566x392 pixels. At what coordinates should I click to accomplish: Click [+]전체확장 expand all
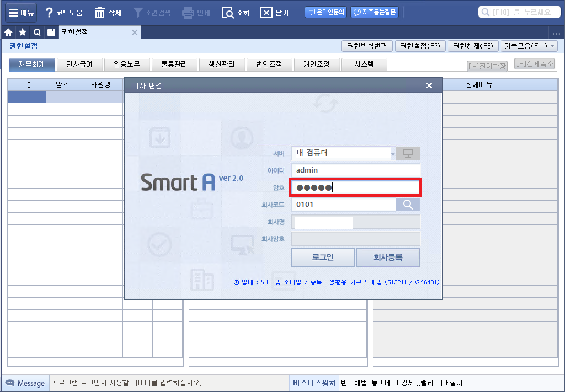[487, 66]
